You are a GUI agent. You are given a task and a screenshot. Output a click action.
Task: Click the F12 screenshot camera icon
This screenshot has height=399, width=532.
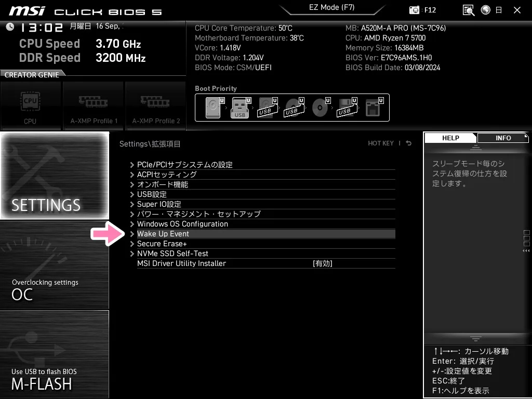pyautogui.click(x=415, y=10)
